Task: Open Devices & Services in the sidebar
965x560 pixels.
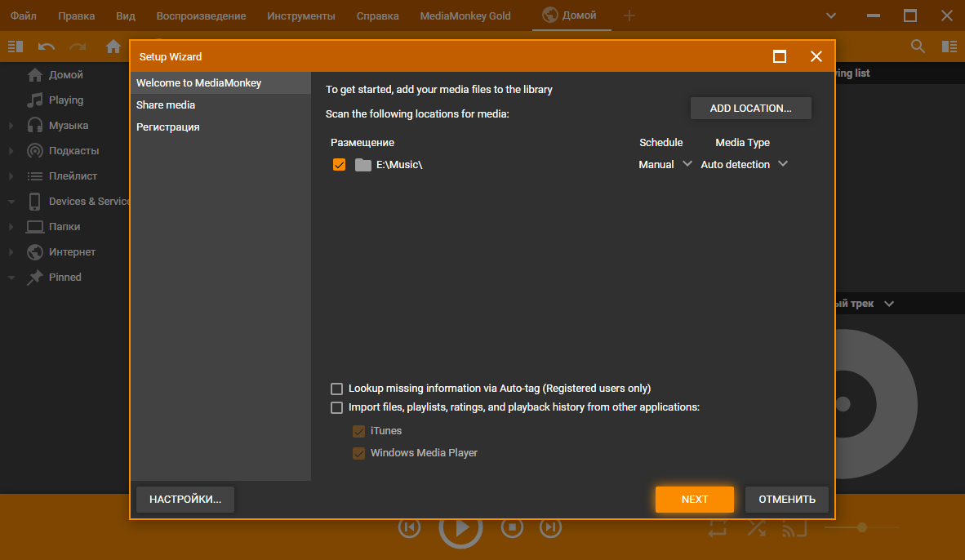Action: [x=89, y=202]
